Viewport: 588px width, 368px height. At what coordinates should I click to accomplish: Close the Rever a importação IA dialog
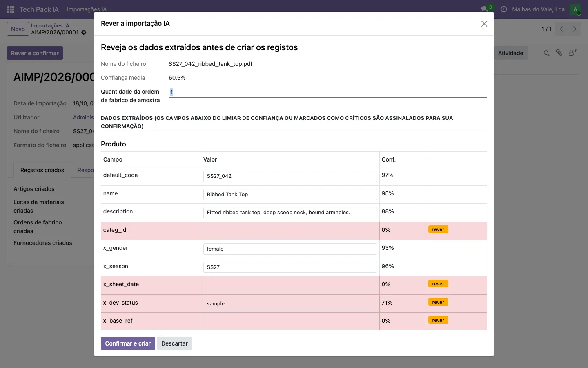484,24
